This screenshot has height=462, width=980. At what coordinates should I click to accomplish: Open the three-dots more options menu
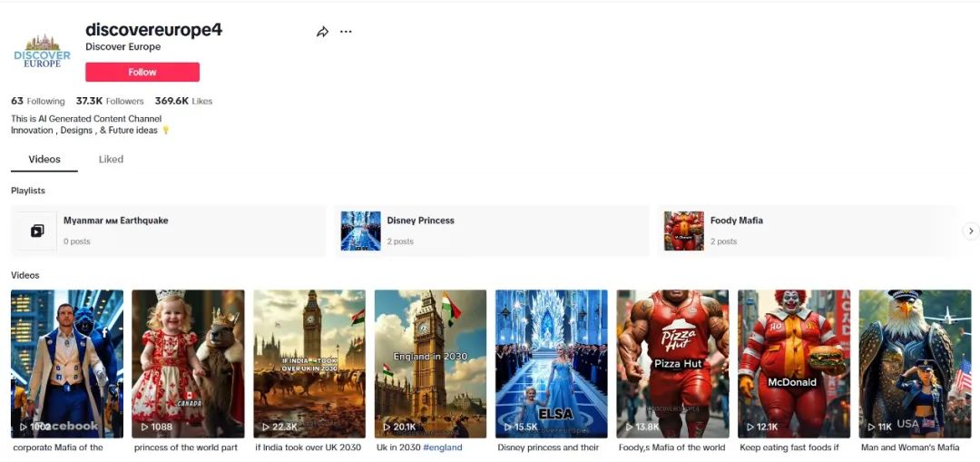click(346, 32)
